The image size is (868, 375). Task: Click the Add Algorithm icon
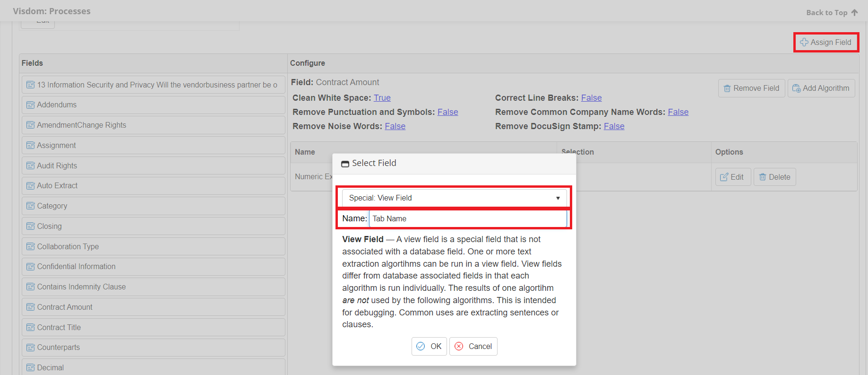[796, 88]
